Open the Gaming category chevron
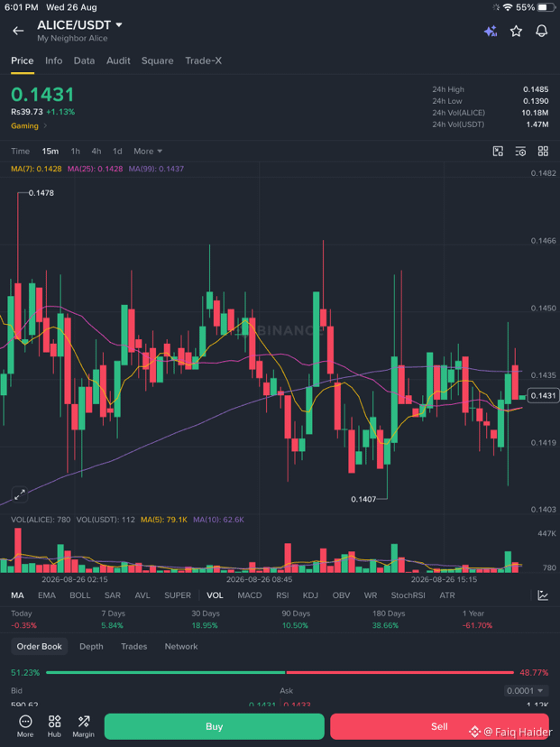This screenshot has width=560, height=747. [x=45, y=125]
